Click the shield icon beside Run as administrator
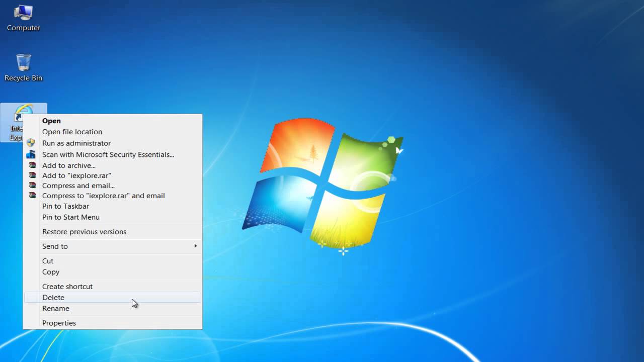 tap(31, 143)
